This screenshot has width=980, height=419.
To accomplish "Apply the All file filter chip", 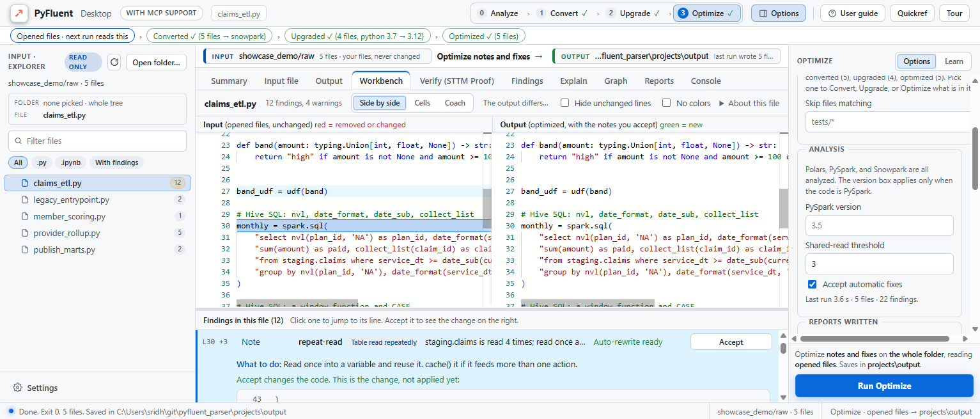I will click(x=18, y=162).
